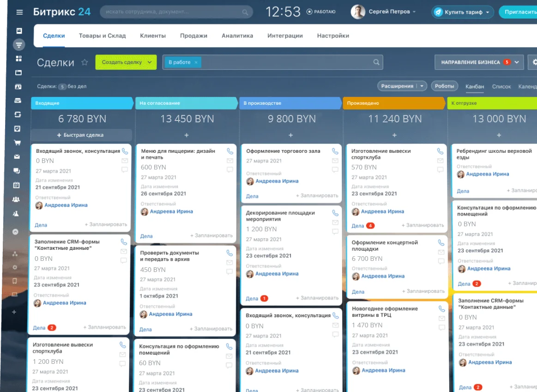This screenshot has height=392, width=537.
Task: Click phone icon on Меню для пиццерии card
Action: [x=230, y=151]
